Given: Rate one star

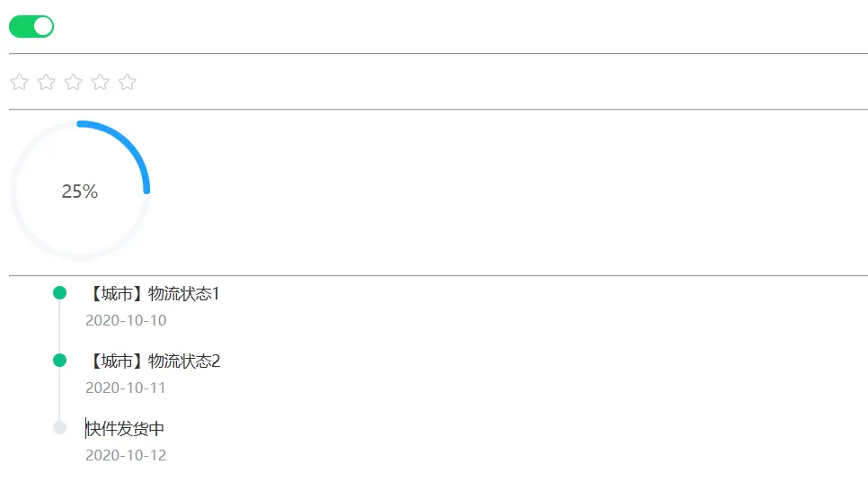Looking at the screenshot, I should (20, 82).
